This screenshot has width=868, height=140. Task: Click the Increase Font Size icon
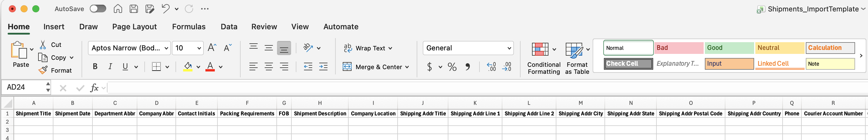click(x=212, y=48)
